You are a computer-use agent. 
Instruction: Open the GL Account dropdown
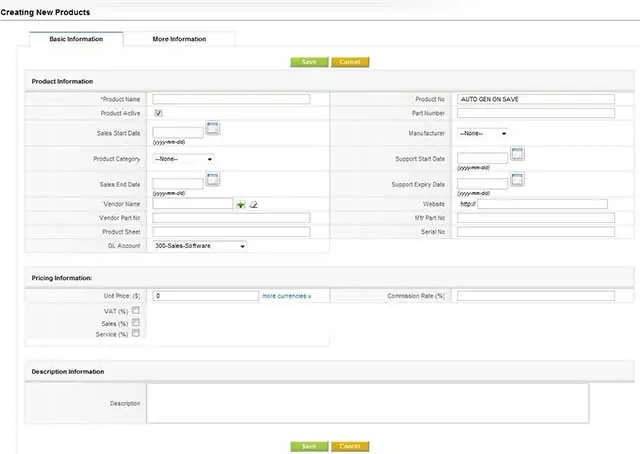coord(200,246)
